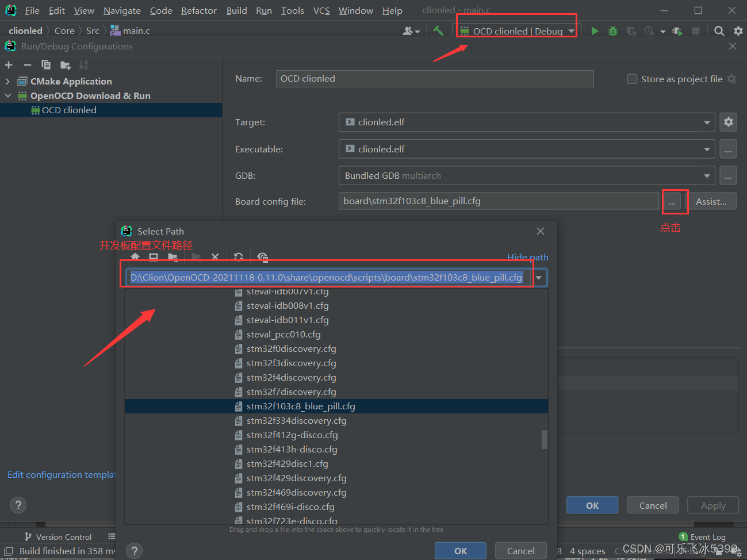
Task: Expand CMake Application tree node
Action: pyautogui.click(x=7, y=82)
